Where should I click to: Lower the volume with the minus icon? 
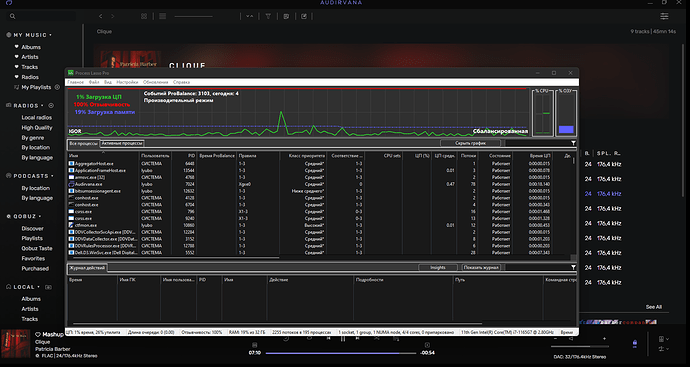(555, 339)
